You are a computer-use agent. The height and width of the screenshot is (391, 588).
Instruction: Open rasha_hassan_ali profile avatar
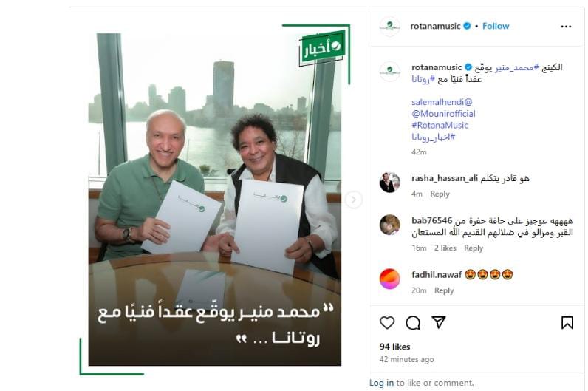[389, 183]
